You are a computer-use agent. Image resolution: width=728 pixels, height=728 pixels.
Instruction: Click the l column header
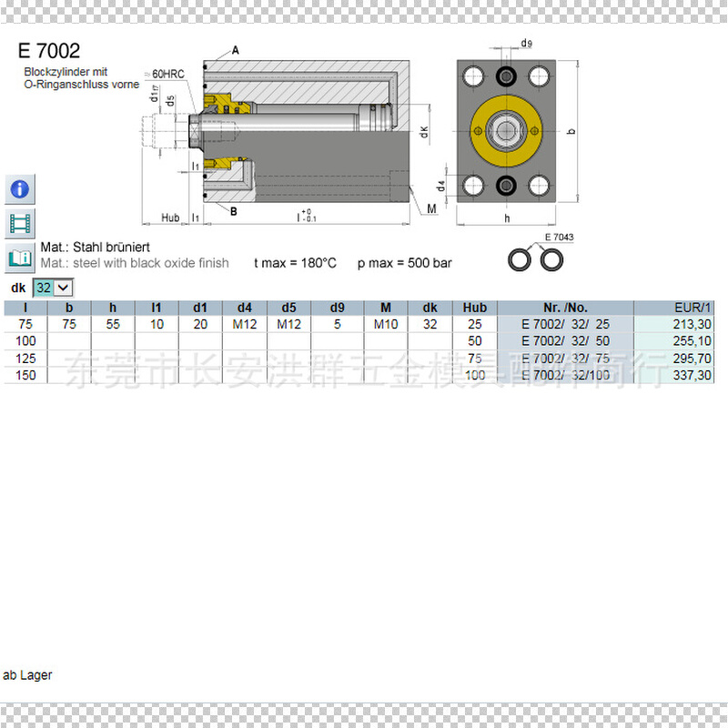[25, 308]
